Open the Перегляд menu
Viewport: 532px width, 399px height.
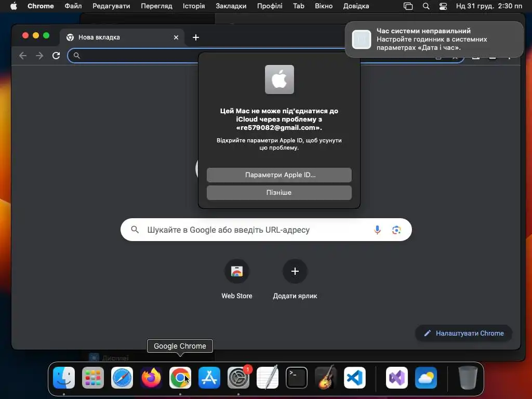(x=156, y=6)
